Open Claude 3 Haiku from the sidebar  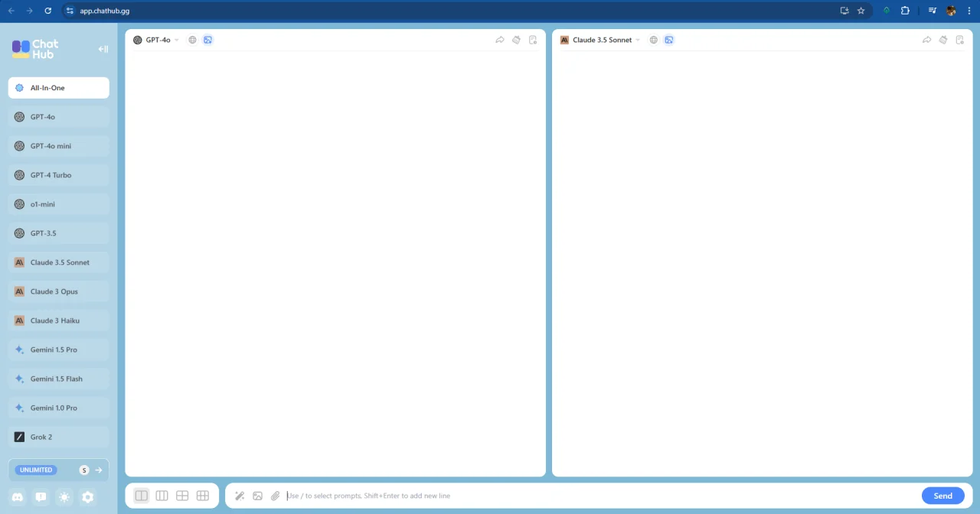pyautogui.click(x=59, y=320)
